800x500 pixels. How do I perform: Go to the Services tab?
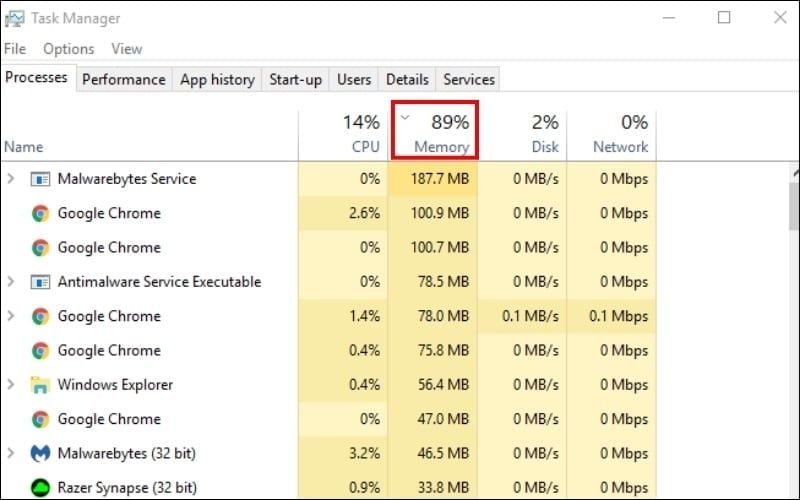point(469,80)
